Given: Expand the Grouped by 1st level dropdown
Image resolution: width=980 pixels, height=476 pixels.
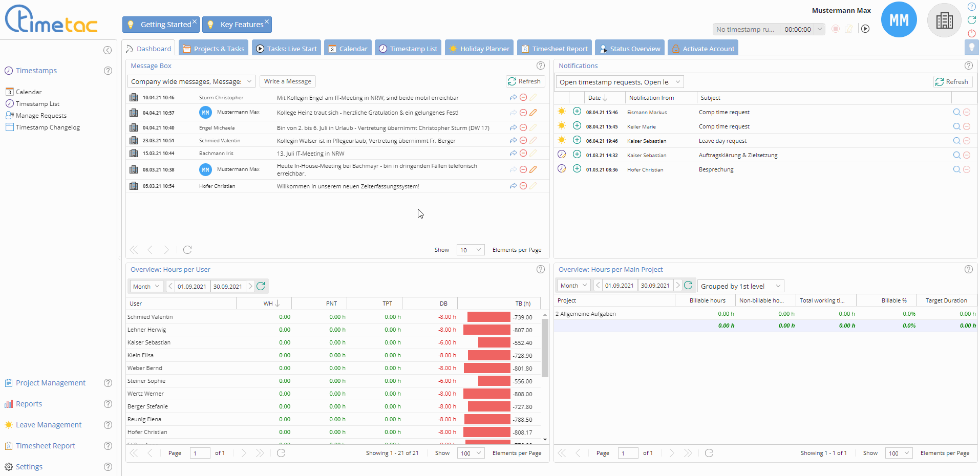Looking at the screenshot, I should pyautogui.click(x=740, y=286).
